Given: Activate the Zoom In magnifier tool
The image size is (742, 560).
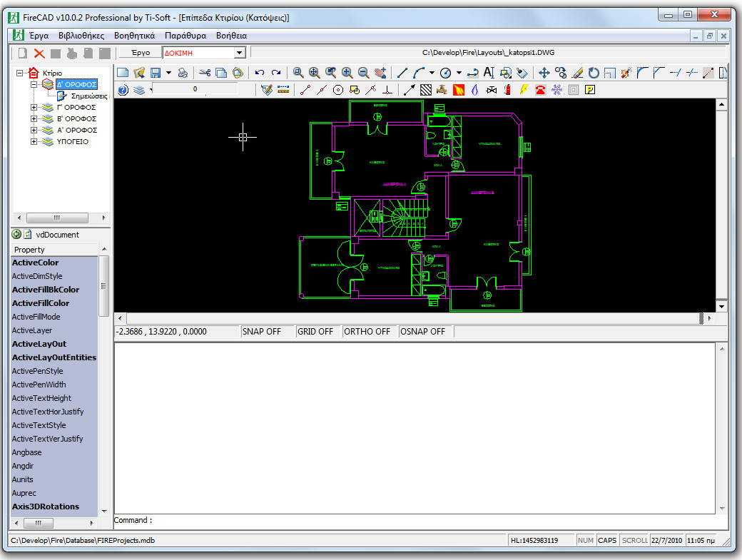Looking at the screenshot, I should [346, 72].
